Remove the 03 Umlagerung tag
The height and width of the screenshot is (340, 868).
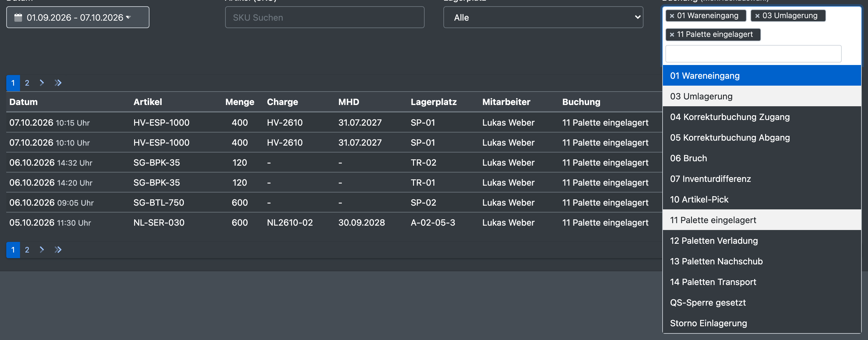(757, 16)
